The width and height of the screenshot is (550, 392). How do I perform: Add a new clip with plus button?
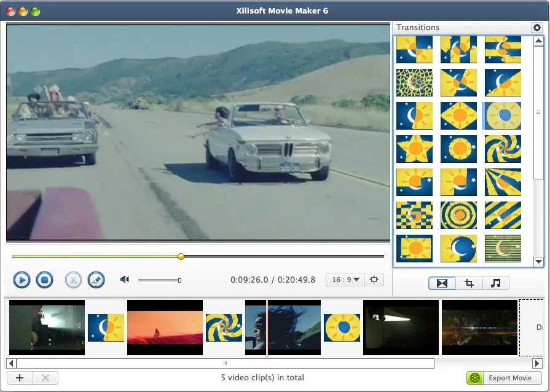tap(20, 378)
